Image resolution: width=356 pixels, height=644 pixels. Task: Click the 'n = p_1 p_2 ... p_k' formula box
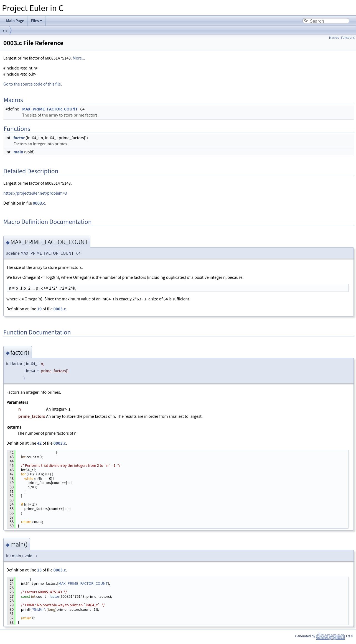point(177,288)
